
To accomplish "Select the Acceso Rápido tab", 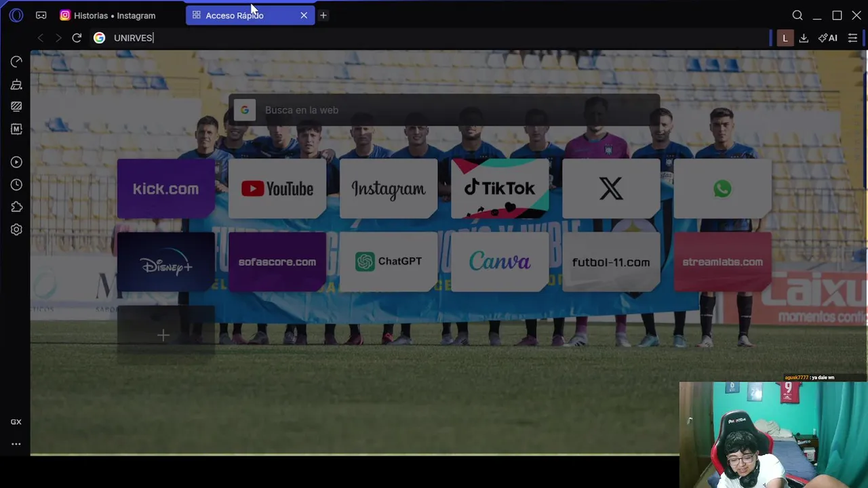I will pos(235,15).
